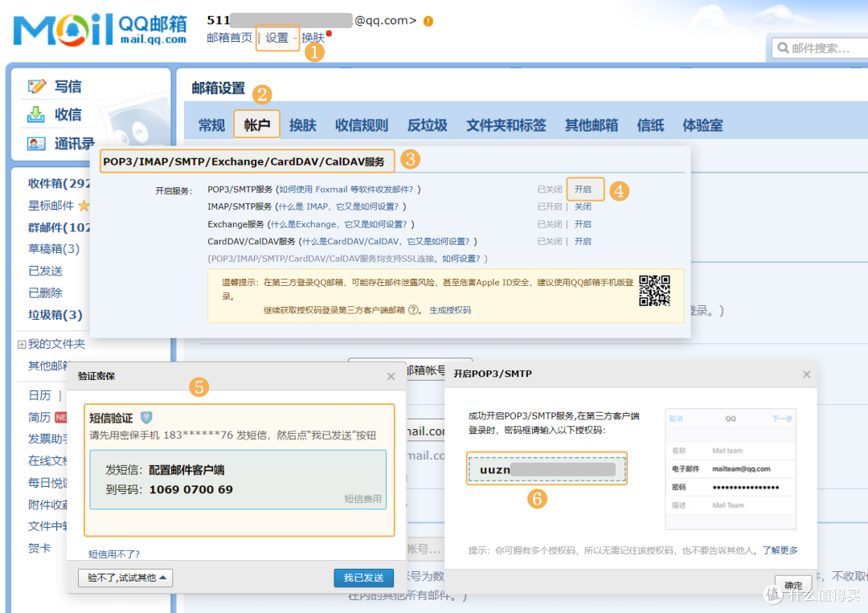This screenshot has width=868, height=613.
Task: Open 简历 in sidebar
Action: pyautogui.click(x=39, y=417)
